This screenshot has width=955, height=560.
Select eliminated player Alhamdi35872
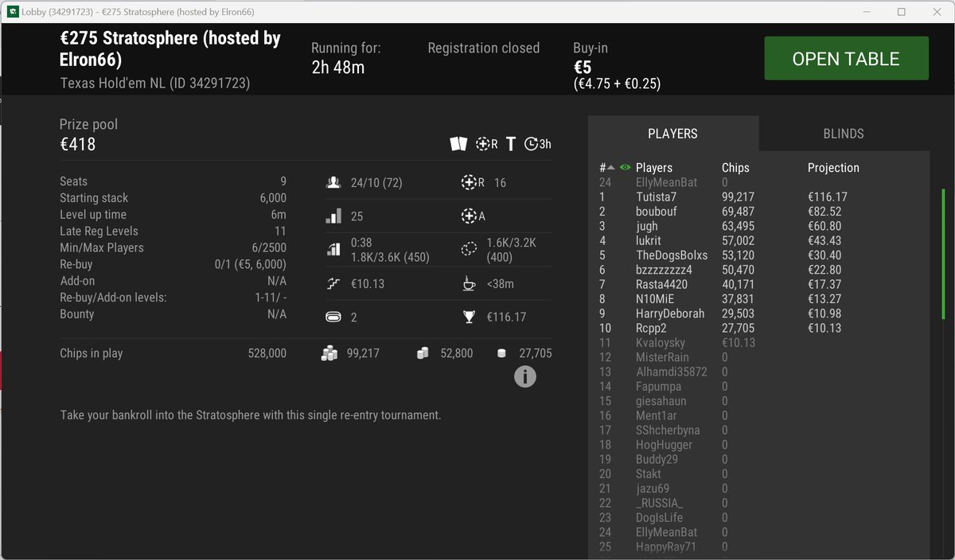[672, 371]
